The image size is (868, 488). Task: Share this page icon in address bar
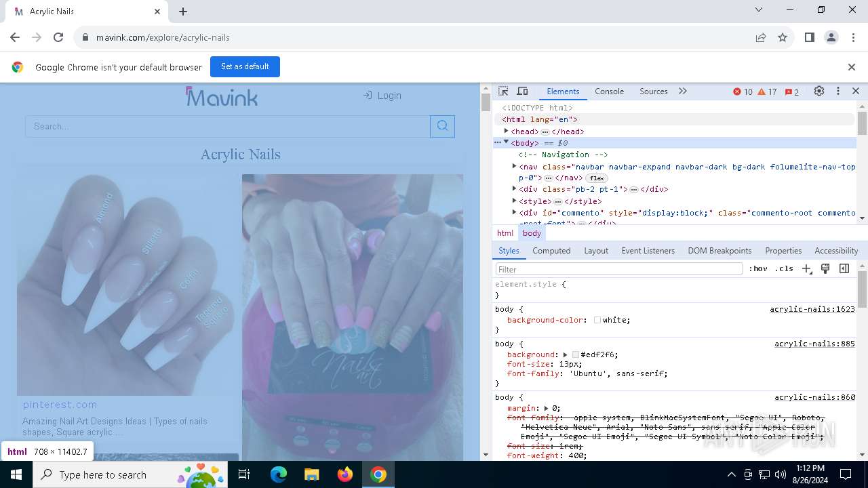click(x=761, y=37)
